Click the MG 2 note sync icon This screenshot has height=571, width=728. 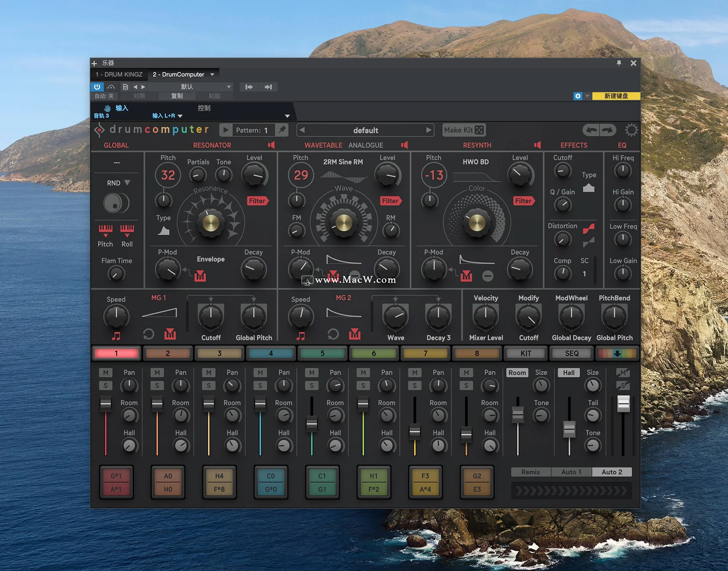coord(301,336)
